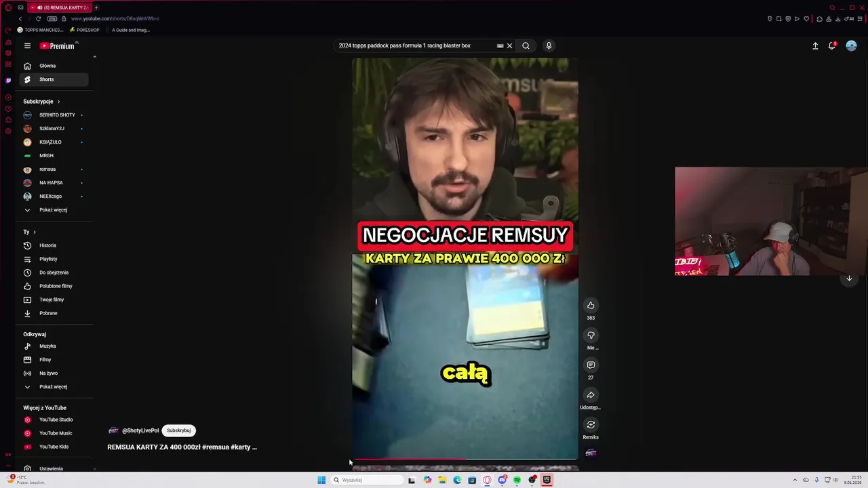The image size is (868, 488).
Task: Open the SERHITO SHOTY subscription channel
Action: click(54, 115)
